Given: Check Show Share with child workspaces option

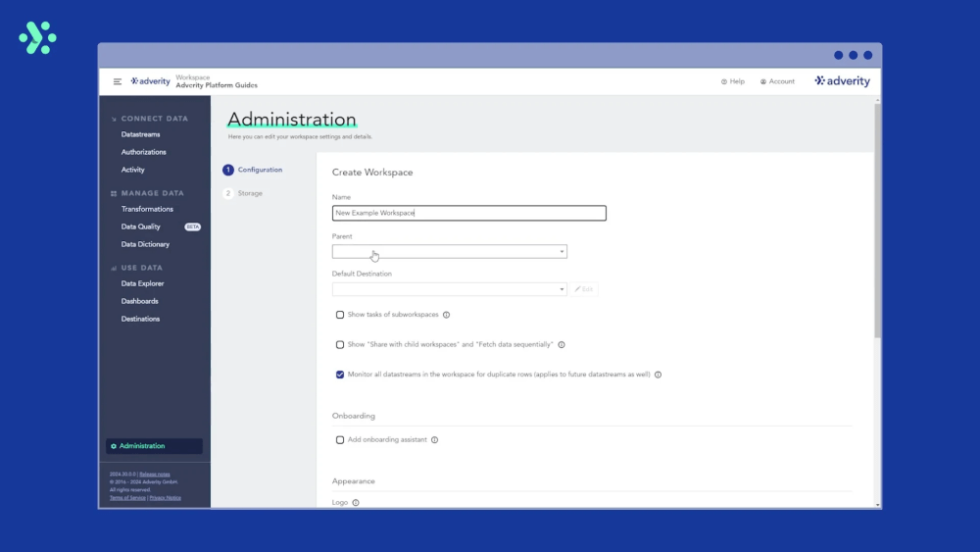Looking at the screenshot, I should click(340, 344).
